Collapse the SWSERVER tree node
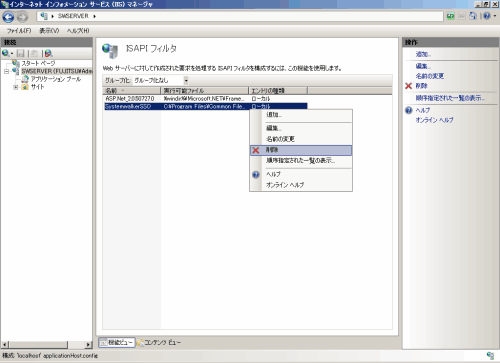Viewport: 500px width, 363px height. pos(6,71)
